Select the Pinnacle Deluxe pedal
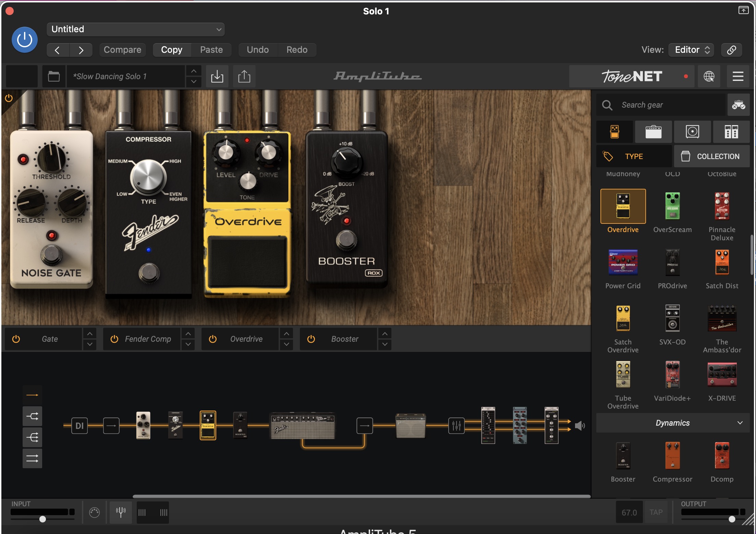The width and height of the screenshot is (756, 534). coord(722,206)
